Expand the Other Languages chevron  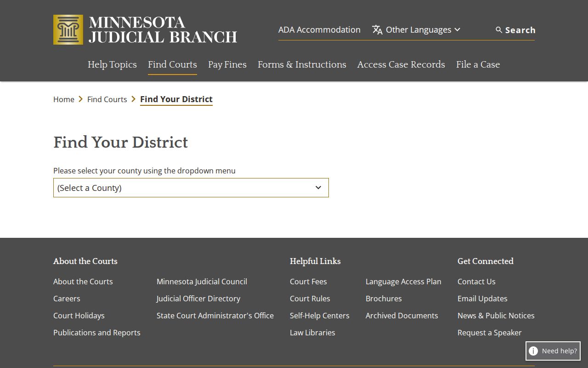pyautogui.click(x=457, y=29)
